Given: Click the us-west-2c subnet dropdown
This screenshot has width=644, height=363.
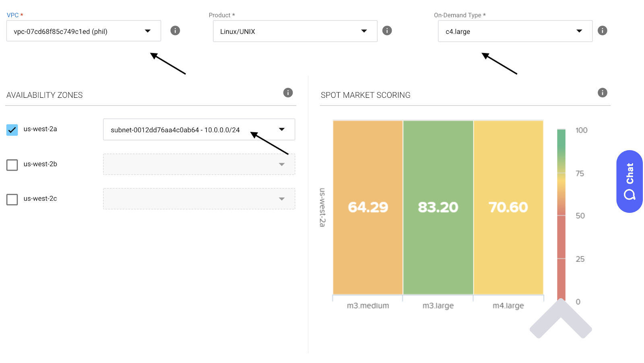Looking at the screenshot, I should [x=199, y=199].
